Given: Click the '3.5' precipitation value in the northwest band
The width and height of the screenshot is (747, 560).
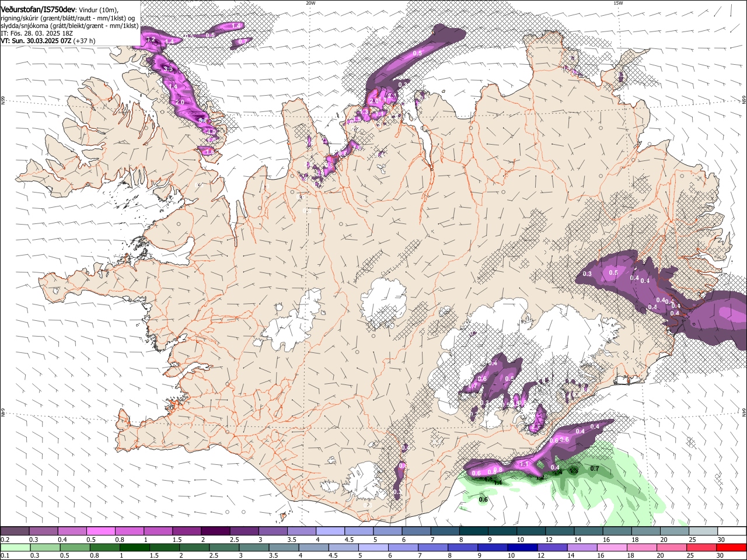Looking at the screenshot, I should pyautogui.click(x=169, y=69).
